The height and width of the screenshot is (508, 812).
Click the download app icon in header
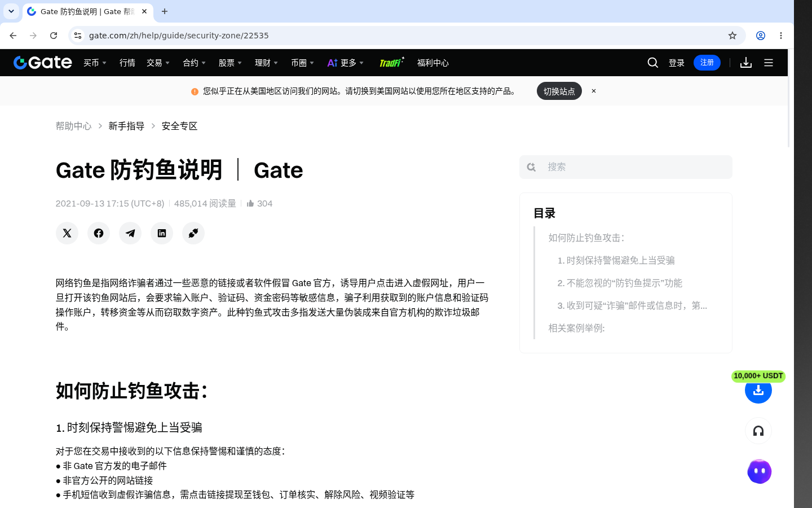(746, 63)
